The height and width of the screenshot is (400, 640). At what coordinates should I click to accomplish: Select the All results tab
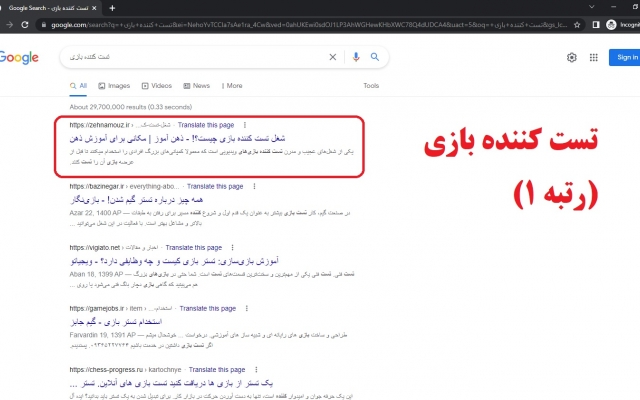(x=78, y=86)
